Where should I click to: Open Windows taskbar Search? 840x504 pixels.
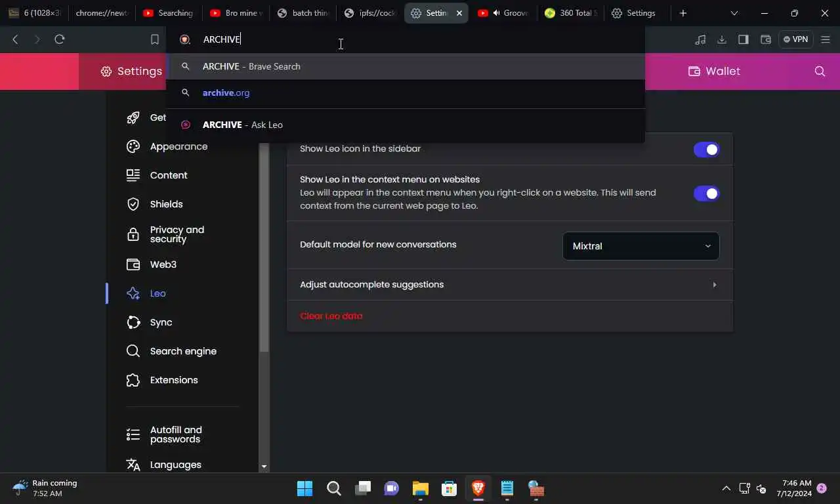[334, 488]
